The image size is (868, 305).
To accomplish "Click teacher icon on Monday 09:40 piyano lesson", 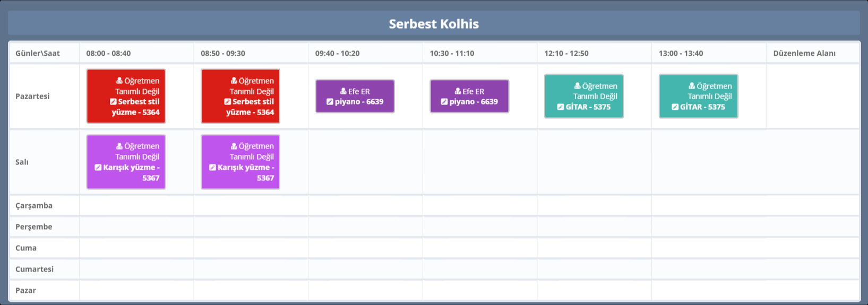I will [x=343, y=91].
